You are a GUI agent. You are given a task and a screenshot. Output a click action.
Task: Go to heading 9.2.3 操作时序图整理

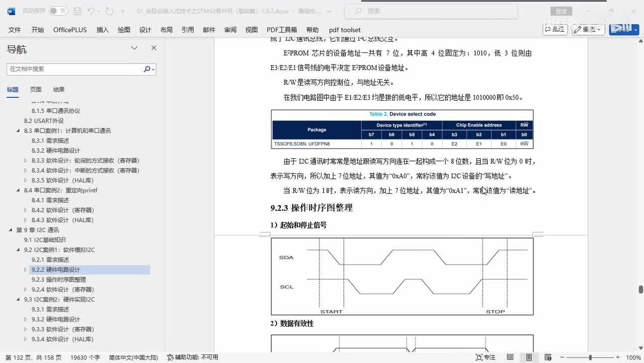[59, 279]
